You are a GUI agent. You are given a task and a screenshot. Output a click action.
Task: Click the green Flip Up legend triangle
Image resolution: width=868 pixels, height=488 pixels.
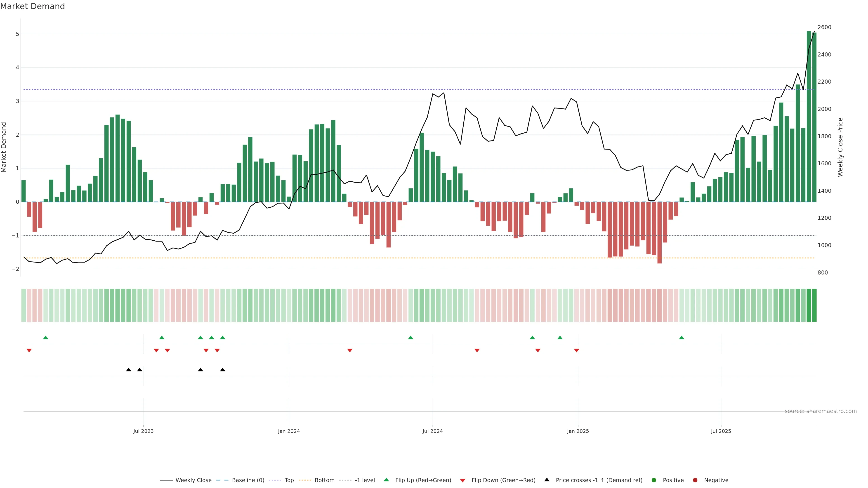point(386,480)
